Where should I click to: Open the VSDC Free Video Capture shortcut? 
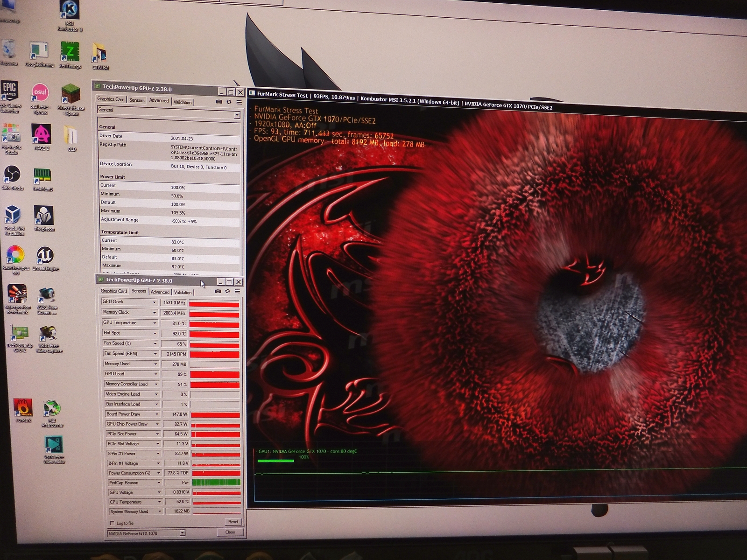pyautogui.click(x=49, y=339)
